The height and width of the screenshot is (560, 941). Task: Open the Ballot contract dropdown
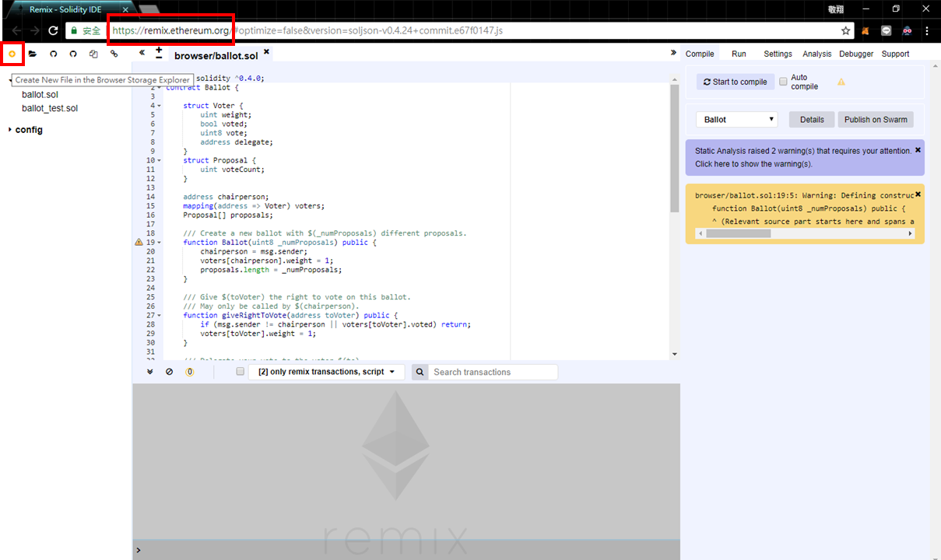point(736,120)
